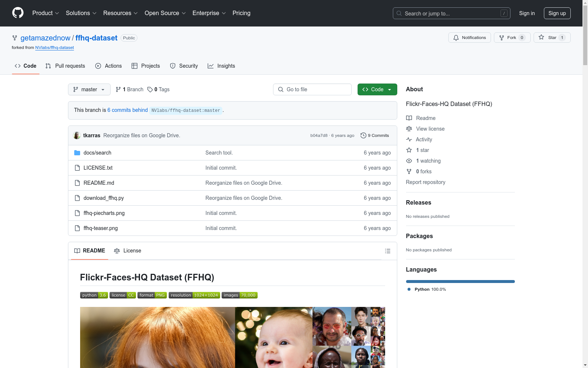Viewport: 588px width, 368px height.
Task: Open the README.md file
Action: (99, 183)
